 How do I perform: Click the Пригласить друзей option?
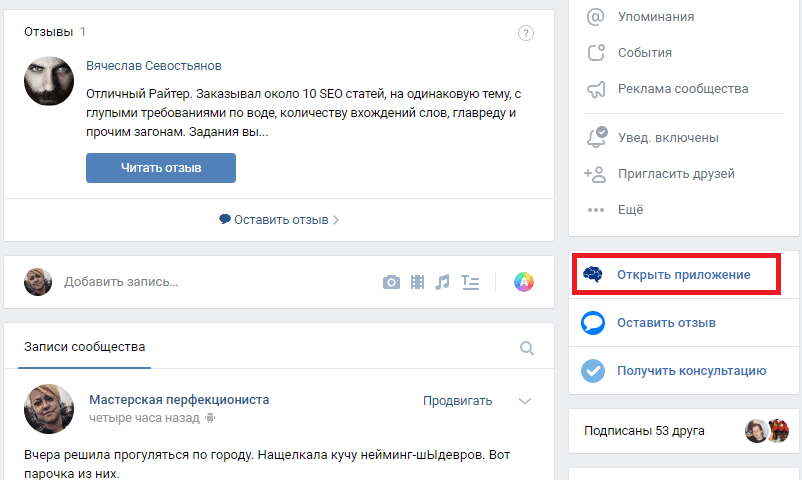click(677, 173)
